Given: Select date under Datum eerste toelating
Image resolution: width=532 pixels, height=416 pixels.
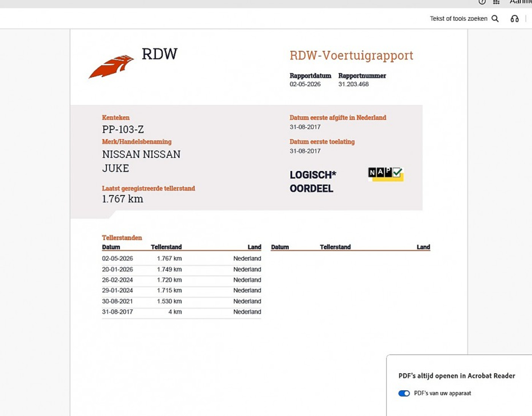Looking at the screenshot, I should coord(305,151).
